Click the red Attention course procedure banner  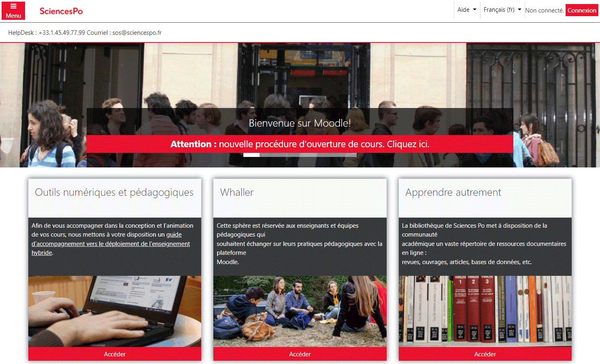[x=300, y=144]
